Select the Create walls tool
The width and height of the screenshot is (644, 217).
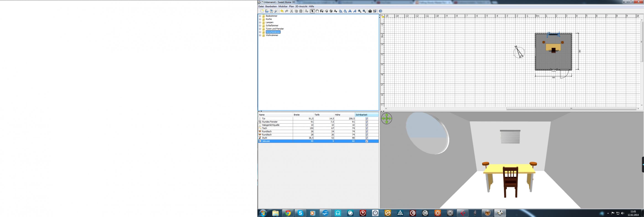[322, 11]
